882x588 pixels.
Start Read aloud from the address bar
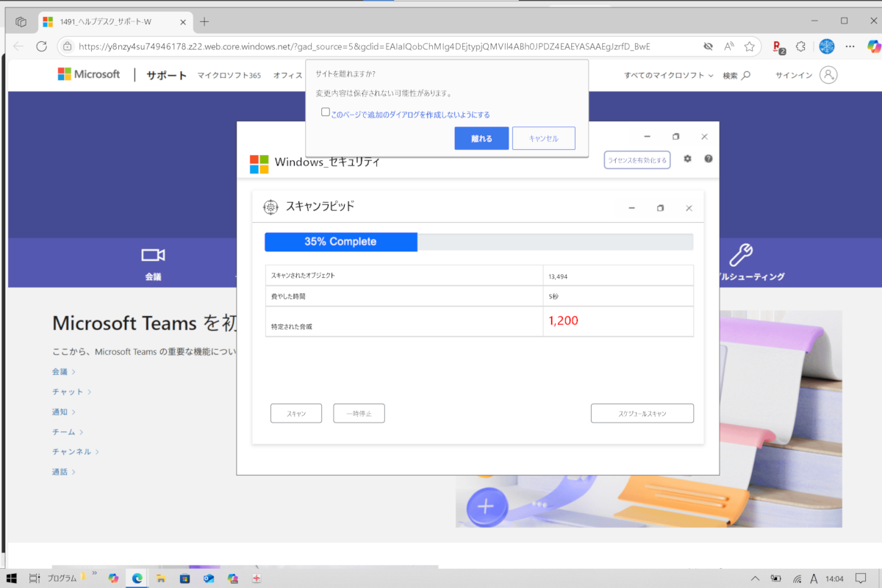(x=729, y=46)
